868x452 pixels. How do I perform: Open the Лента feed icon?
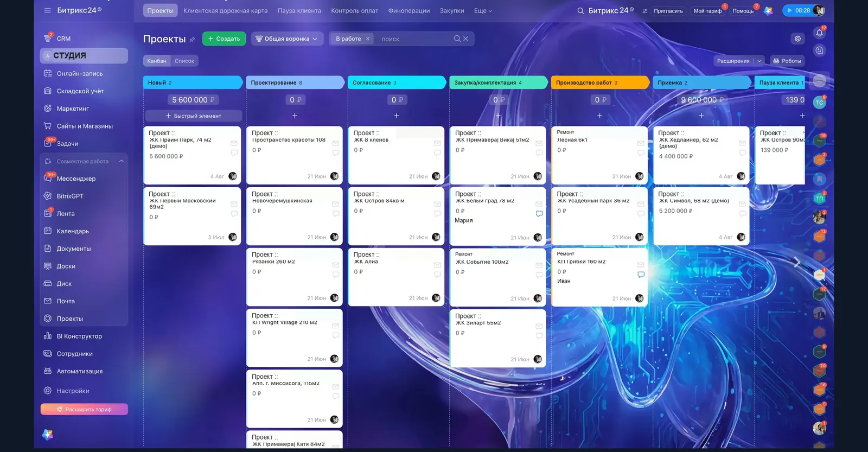[x=48, y=213]
